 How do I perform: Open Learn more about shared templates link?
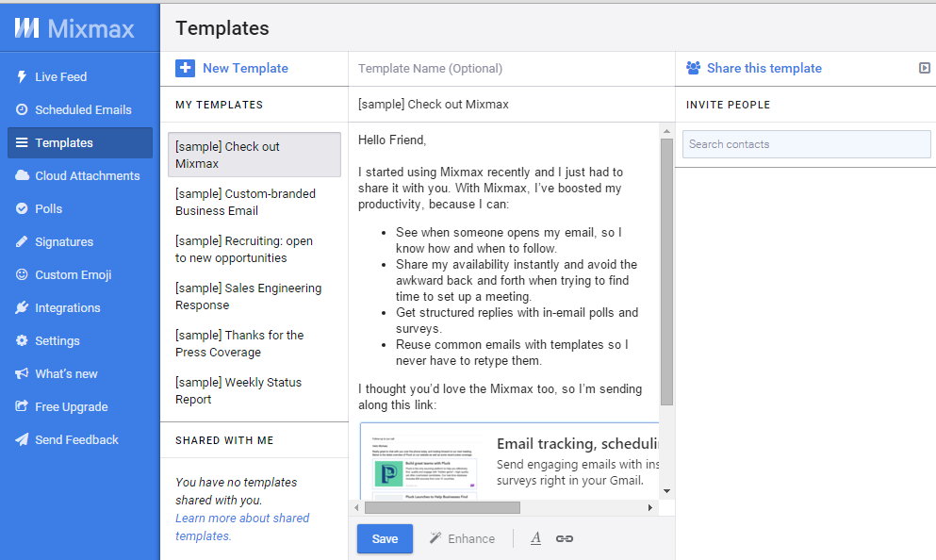click(x=242, y=527)
